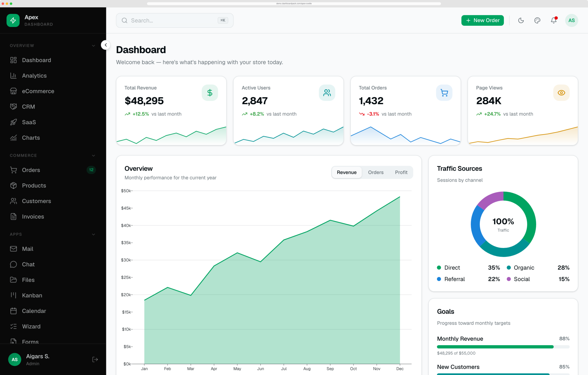Open CRM via its handshake icon
Image resolution: width=588 pixels, height=375 pixels.
point(13,107)
